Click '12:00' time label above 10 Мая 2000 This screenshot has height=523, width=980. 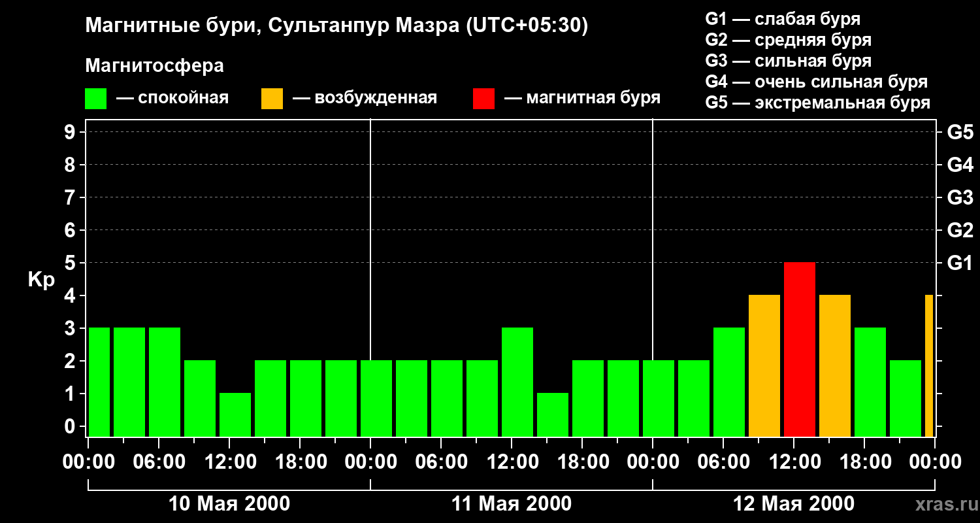230,462
